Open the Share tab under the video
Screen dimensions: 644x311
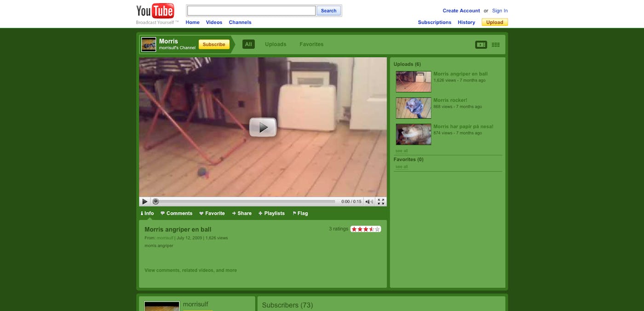coord(242,213)
